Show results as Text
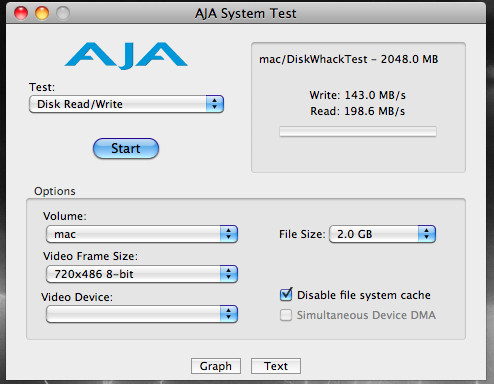This screenshot has width=494, height=384. (x=276, y=366)
